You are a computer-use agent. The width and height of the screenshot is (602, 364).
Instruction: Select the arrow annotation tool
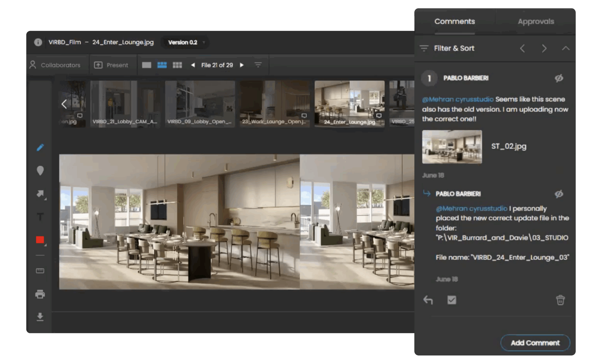(40, 194)
